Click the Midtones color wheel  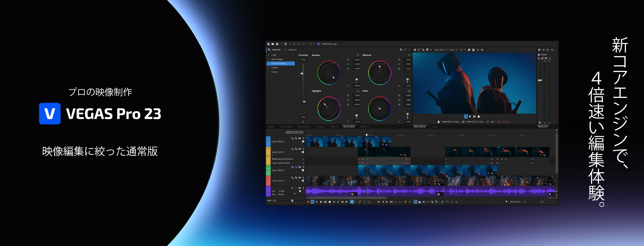pyautogui.click(x=379, y=72)
